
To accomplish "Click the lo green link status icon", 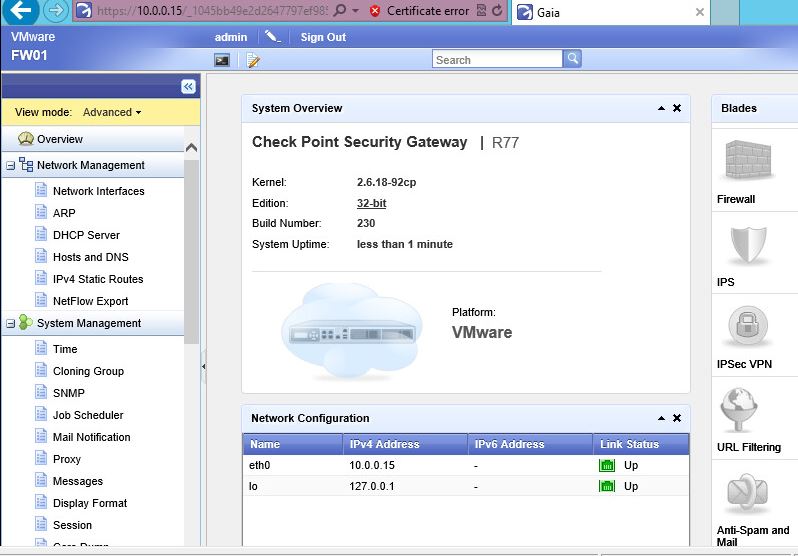I will pos(607,486).
